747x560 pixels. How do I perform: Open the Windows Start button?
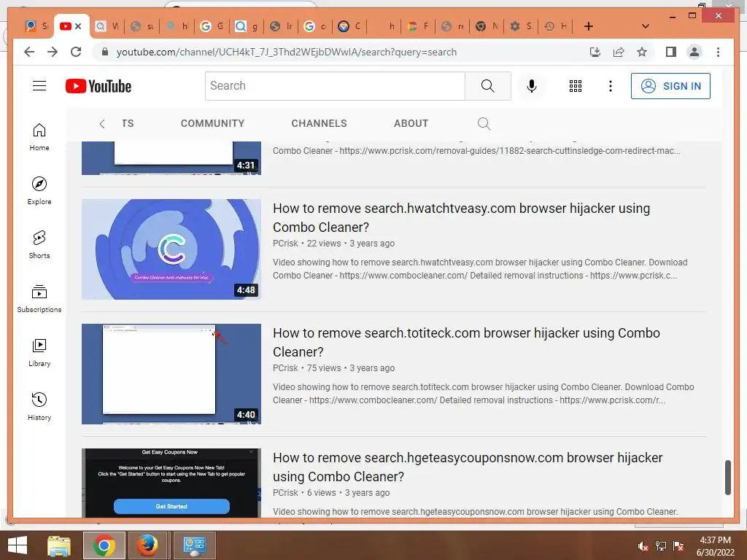click(18, 545)
